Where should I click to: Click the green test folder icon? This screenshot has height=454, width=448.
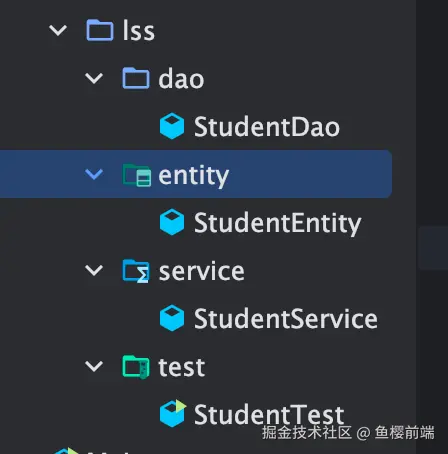point(136,367)
